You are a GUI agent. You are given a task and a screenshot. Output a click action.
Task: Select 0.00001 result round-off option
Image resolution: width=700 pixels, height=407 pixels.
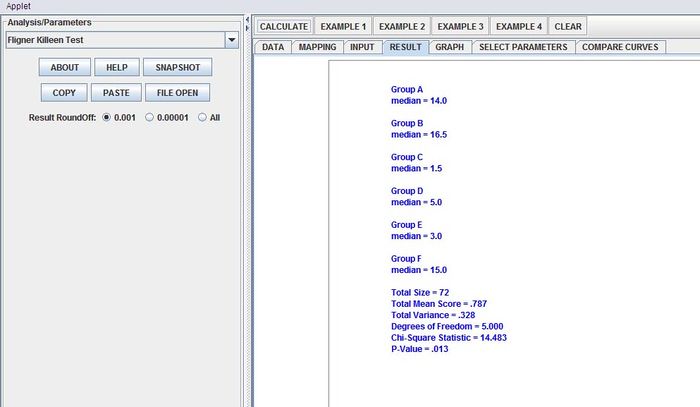151,117
